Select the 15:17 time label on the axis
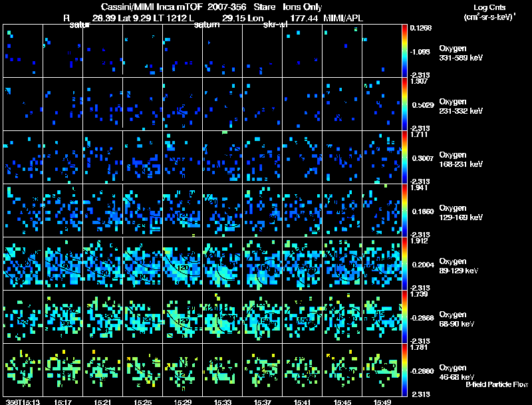Viewport: 532px width, 405px height. (x=63, y=401)
